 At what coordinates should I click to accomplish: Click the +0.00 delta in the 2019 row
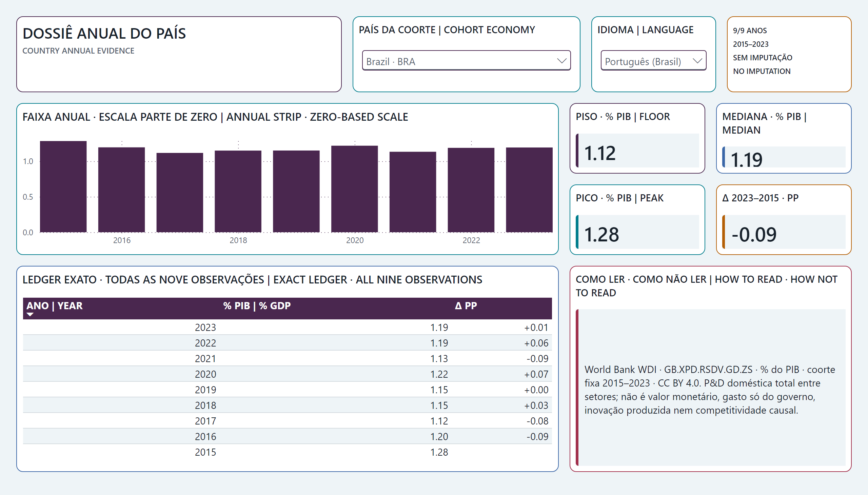536,390
